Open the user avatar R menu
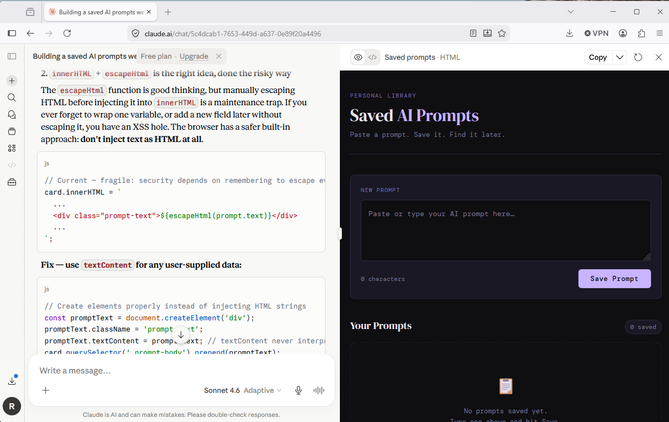 [12, 406]
